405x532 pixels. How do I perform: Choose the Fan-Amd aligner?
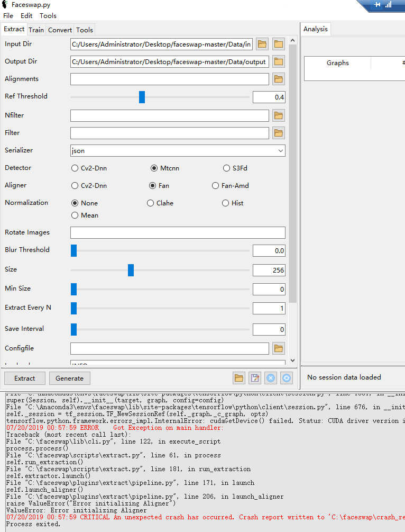tap(231, 186)
